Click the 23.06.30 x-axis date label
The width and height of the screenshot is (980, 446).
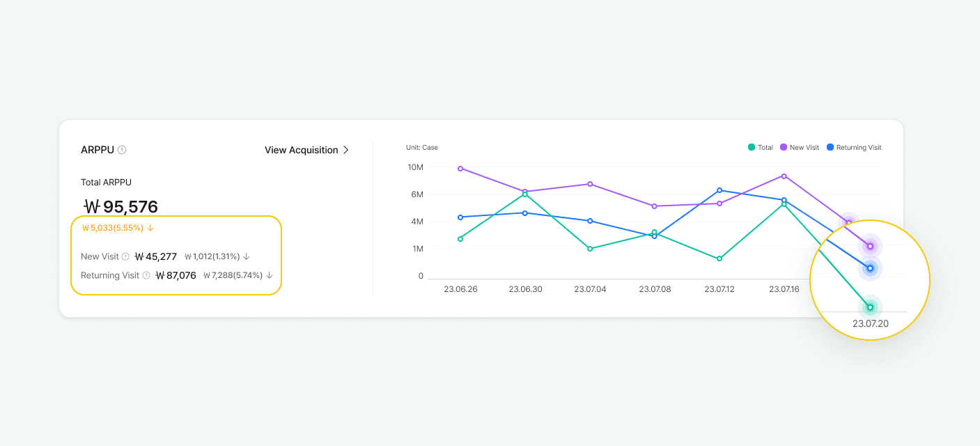(525, 289)
